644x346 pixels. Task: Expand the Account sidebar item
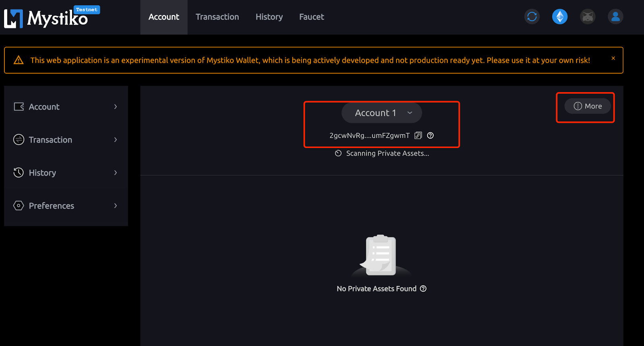coord(66,107)
